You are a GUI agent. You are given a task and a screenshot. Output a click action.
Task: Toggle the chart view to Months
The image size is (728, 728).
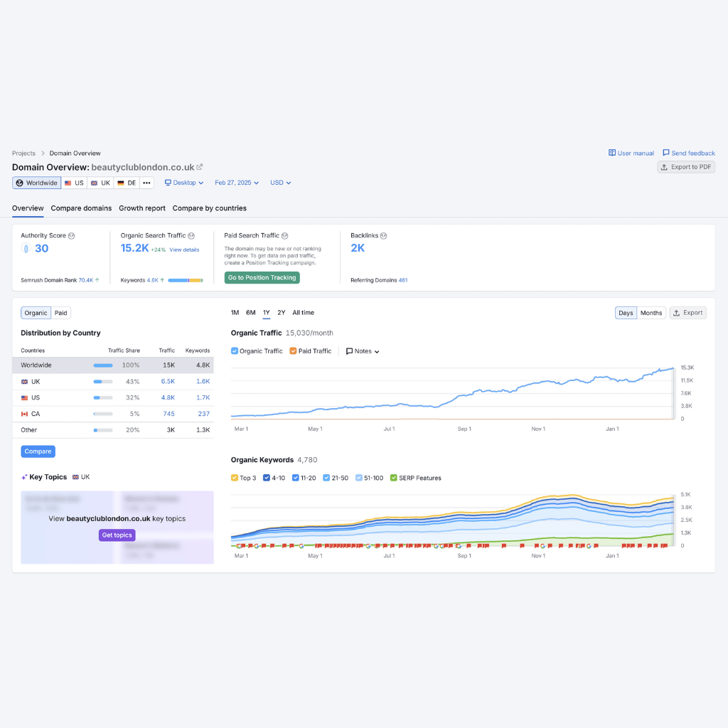651,312
